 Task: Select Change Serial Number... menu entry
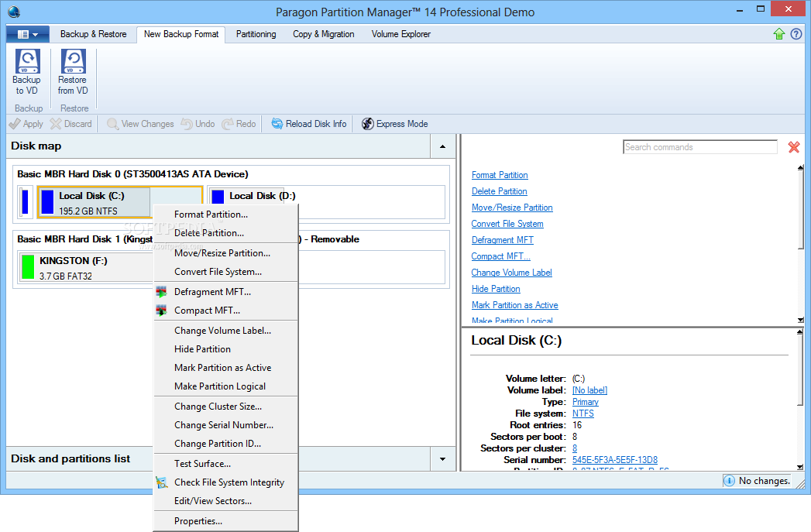pos(226,425)
